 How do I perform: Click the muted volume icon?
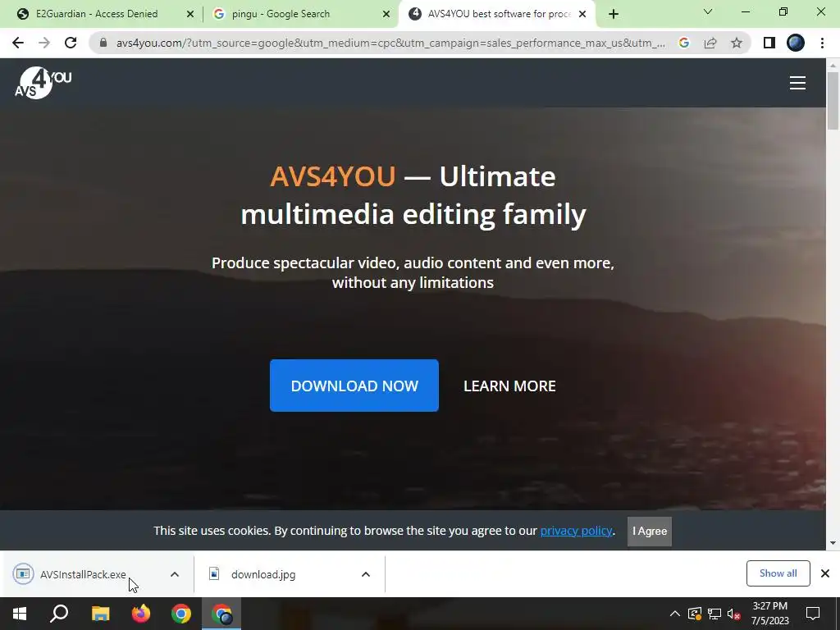[x=734, y=614]
